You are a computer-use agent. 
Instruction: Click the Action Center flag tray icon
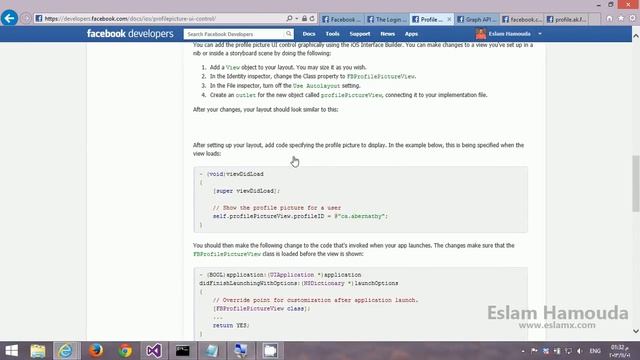[x=534, y=351]
